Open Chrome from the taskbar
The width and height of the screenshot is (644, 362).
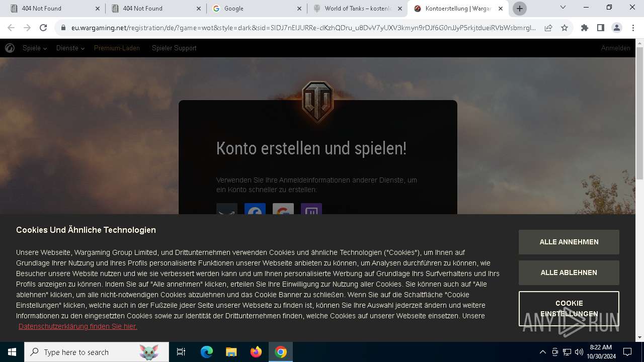click(281, 352)
